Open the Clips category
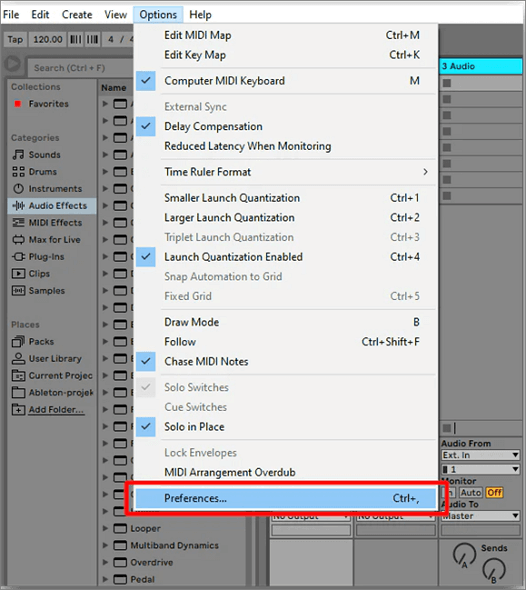526x590 pixels. 31,274
